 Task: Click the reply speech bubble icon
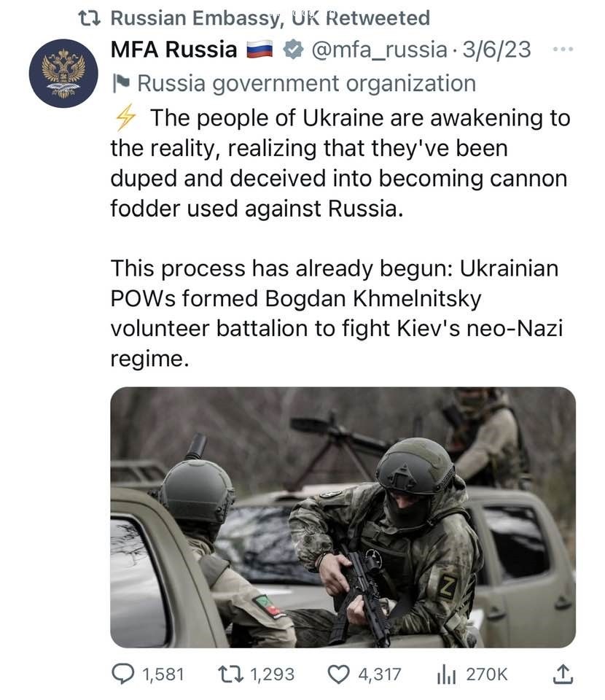[x=122, y=674]
